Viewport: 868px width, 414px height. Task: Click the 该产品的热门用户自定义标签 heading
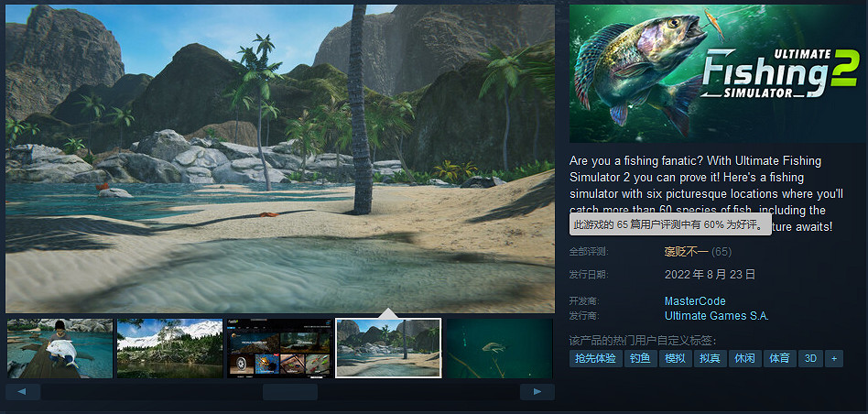(x=642, y=341)
